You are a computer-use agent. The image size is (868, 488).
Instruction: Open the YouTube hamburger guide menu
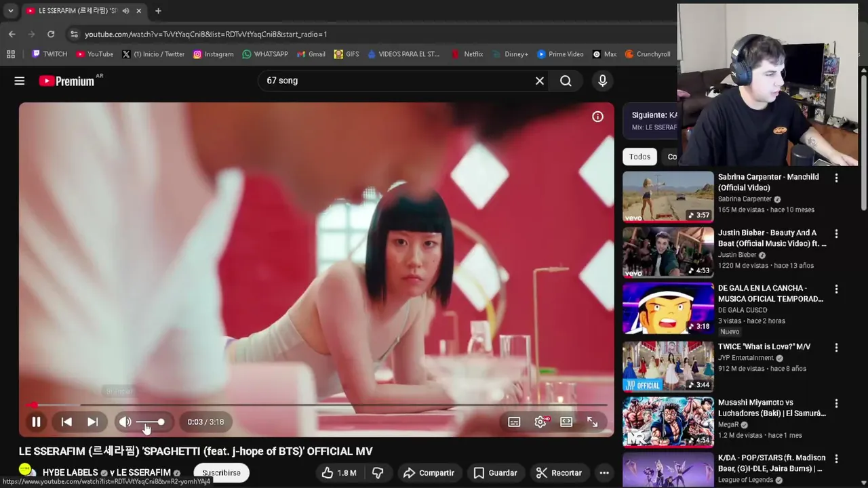(x=20, y=81)
